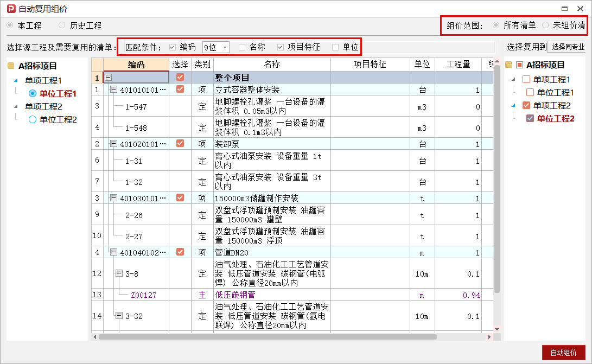The width and height of the screenshot is (592, 364).
Task: Select the 本工程 radio button
Action: [x=9, y=25]
